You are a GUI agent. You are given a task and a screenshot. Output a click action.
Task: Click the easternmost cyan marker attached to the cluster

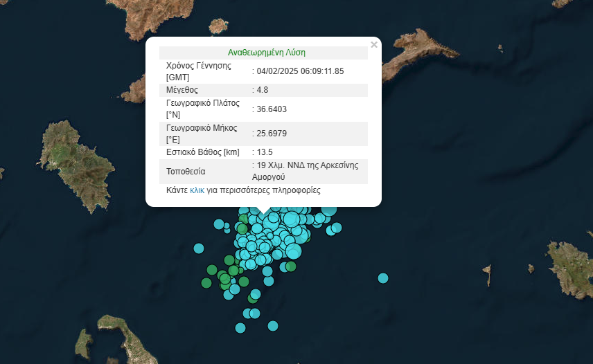[x=337, y=227]
